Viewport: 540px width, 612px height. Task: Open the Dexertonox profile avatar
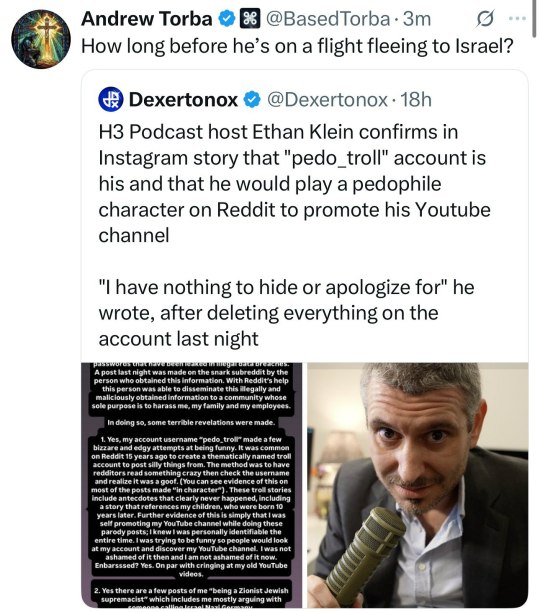[x=111, y=100]
